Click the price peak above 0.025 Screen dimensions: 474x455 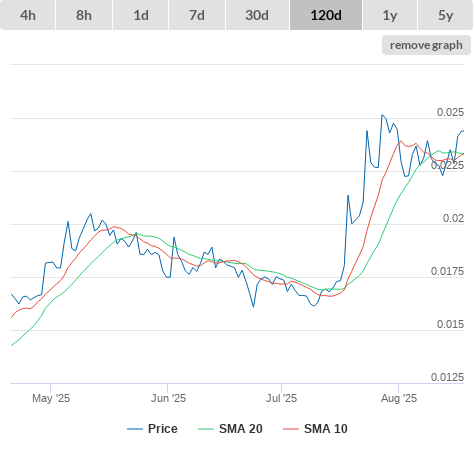(x=382, y=115)
